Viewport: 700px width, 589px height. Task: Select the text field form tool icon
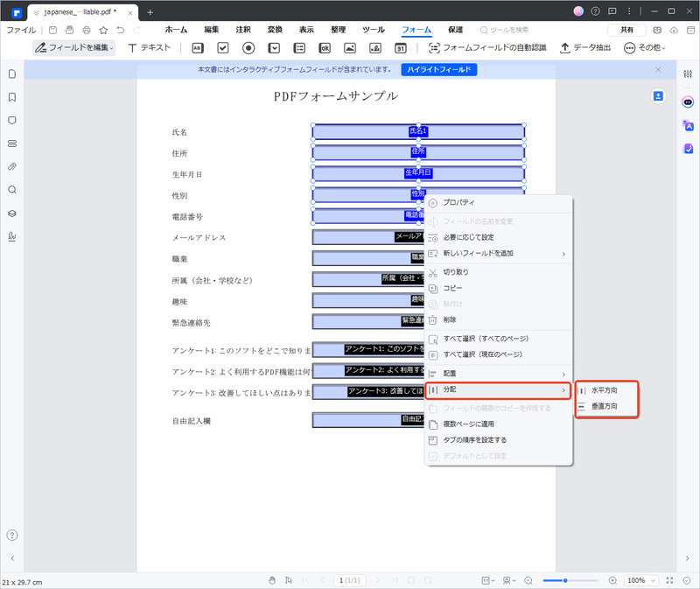pyautogui.click(x=198, y=48)
